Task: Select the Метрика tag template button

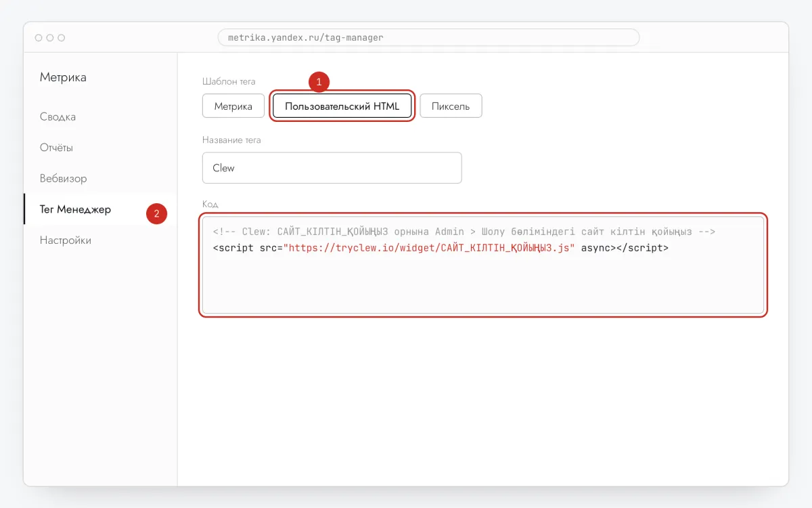Action: [x=233, y=106]
